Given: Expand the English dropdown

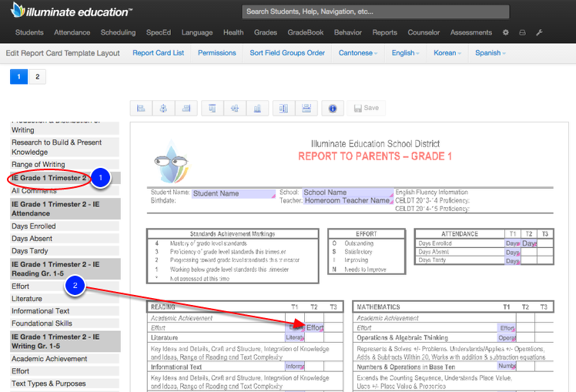Looking at the screenshot, I should (x=406, y=53).
